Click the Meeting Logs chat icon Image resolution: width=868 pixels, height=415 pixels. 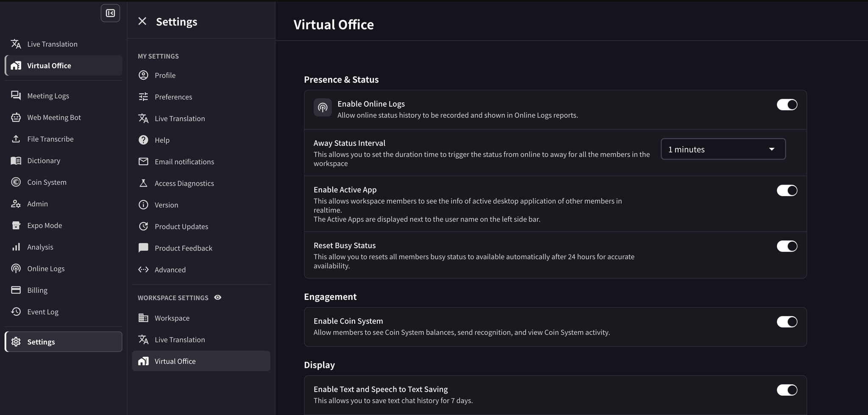pyautogui.click(x=16, y=96)
